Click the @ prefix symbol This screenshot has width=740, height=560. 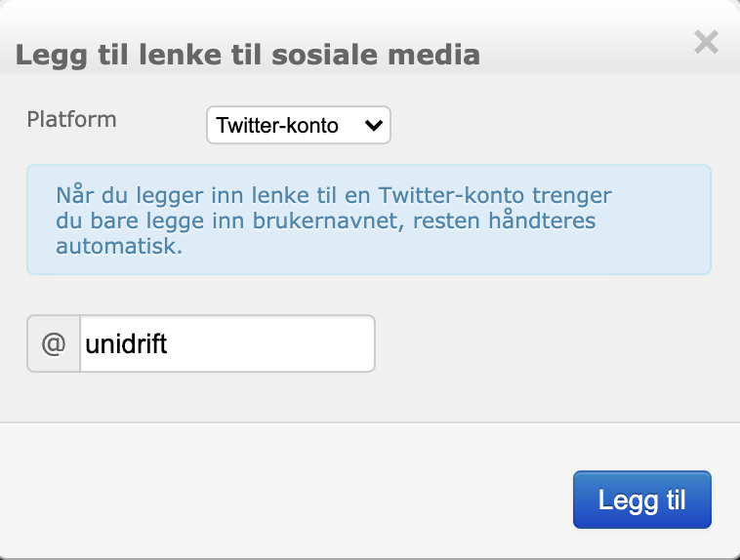(54, 343)
